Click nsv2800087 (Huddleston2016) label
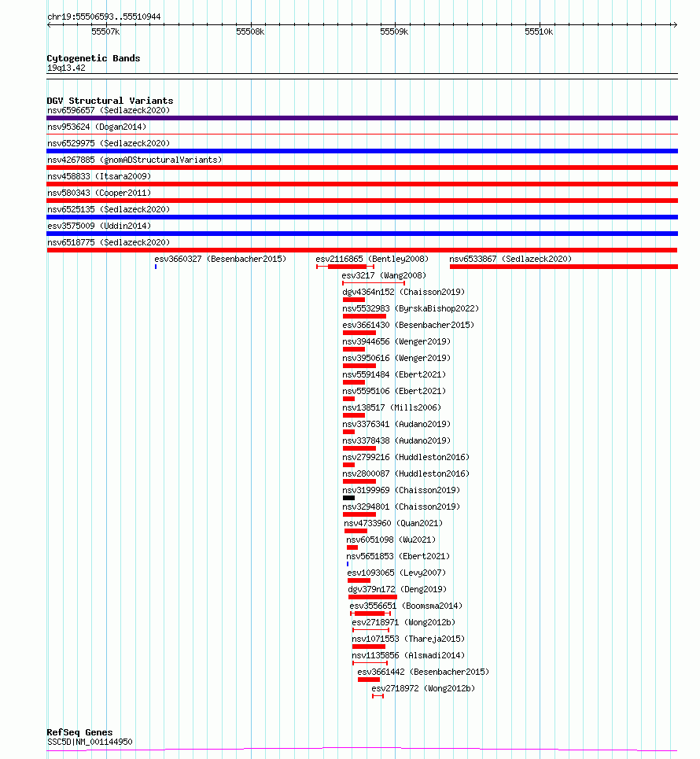The height and width of the screenshot is (759, 700). point(406,473)
